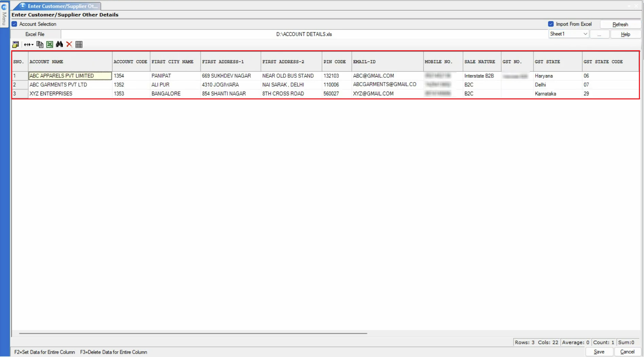Viewport: 644px width, 357px height.
Task: Click the Save button
Action: click(599, 352)
